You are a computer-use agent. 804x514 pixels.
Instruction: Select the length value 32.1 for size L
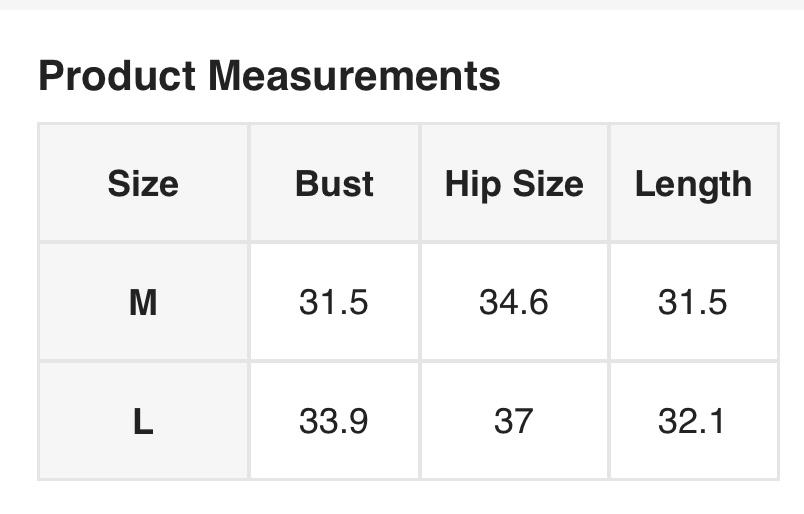[x=693, y=421]
